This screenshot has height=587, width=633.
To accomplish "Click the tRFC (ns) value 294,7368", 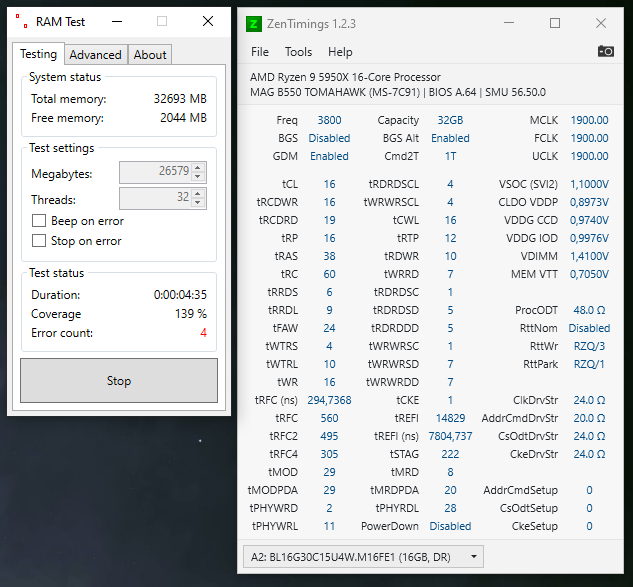I will tap(329, 400).
